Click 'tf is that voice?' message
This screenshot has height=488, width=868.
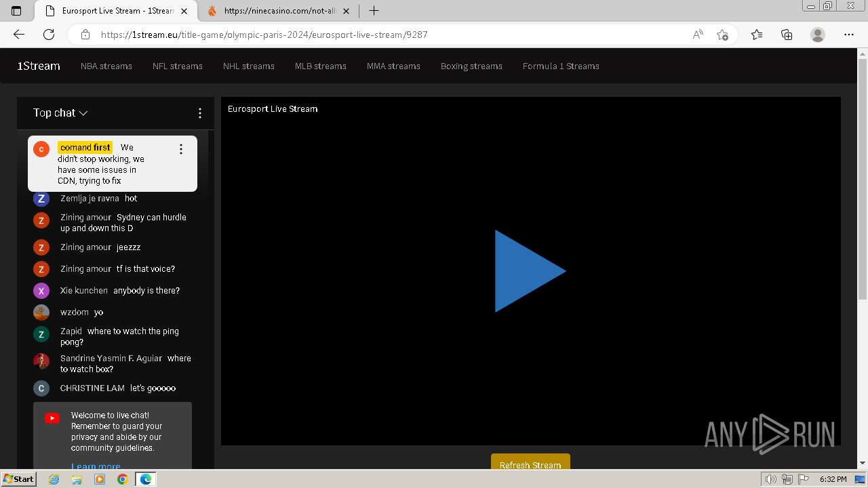point(146,269)
